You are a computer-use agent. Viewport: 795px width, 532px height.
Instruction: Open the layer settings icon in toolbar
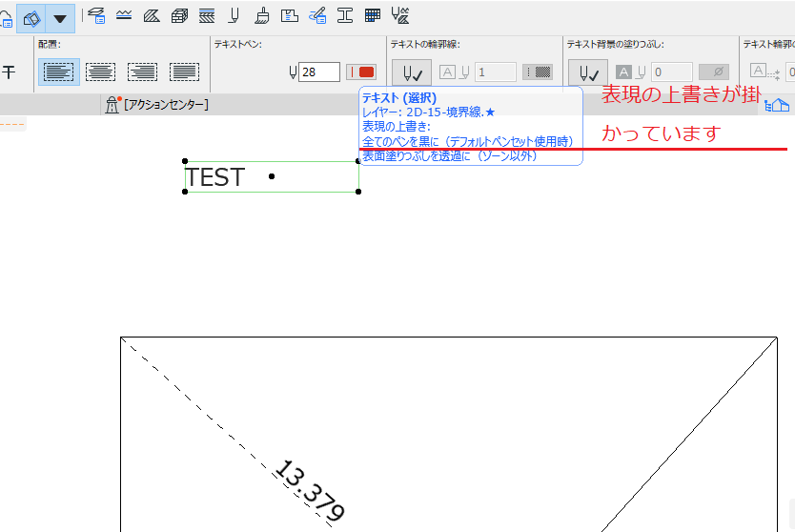point(96,15)
